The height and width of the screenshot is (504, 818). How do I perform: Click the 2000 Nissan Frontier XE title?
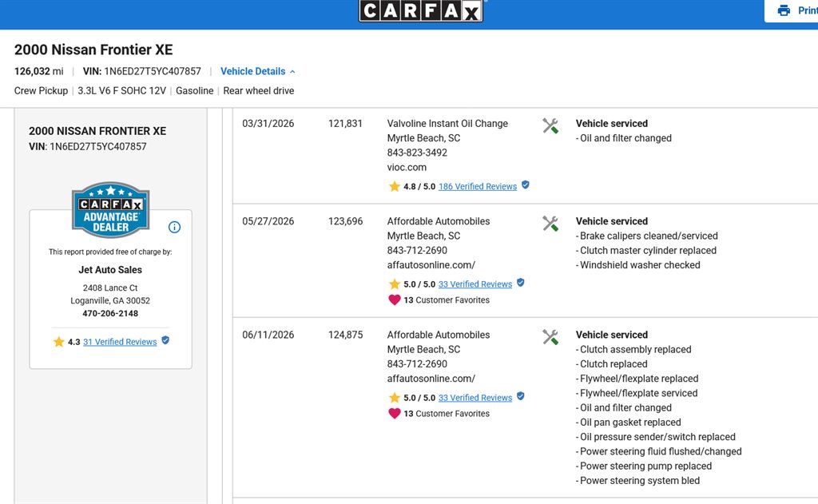93,50
